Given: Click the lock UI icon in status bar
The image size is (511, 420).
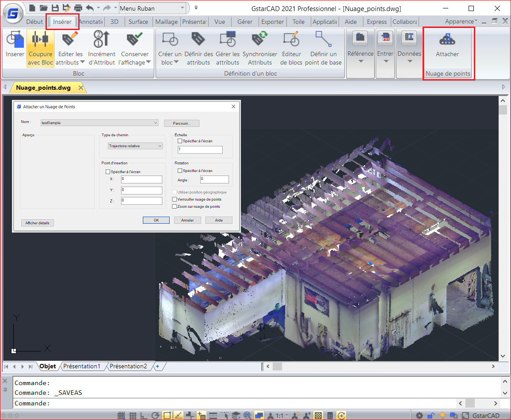Looking at the screenshot, I should pyautogui.click(x=431, y=416).
